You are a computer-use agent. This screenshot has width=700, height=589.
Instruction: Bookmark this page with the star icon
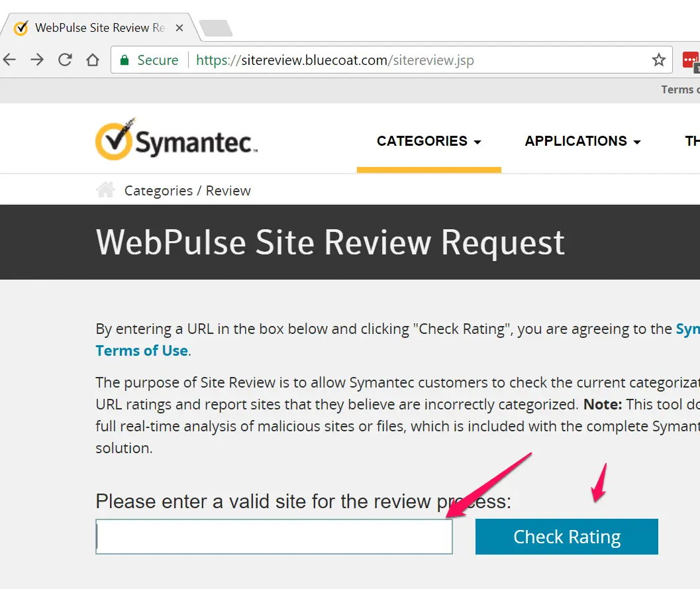click(658, 60)
